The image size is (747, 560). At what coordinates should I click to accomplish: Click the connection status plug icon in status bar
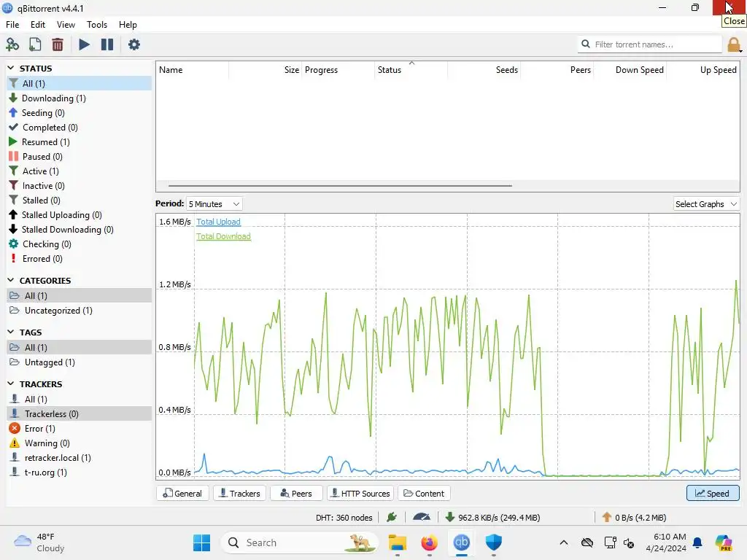pyautogui.click(x=392, y=517)
